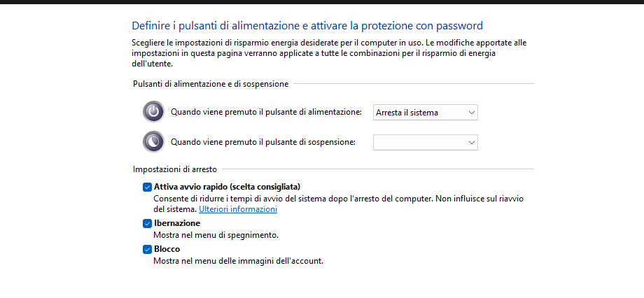Click the pulsante di alimentazione setting label
The width and height of the screenshot is (644, 298).
coord(266,112)
